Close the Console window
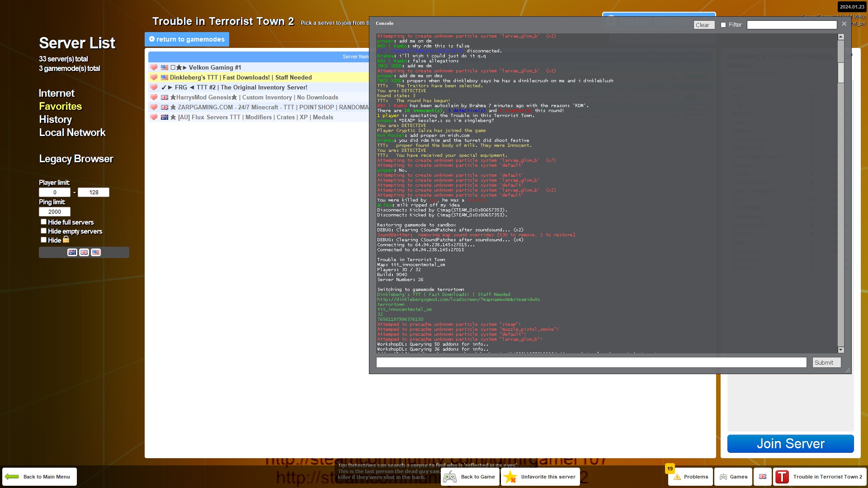Image resolution: width=868 pixels, height=488 pixels. (844, 24)
